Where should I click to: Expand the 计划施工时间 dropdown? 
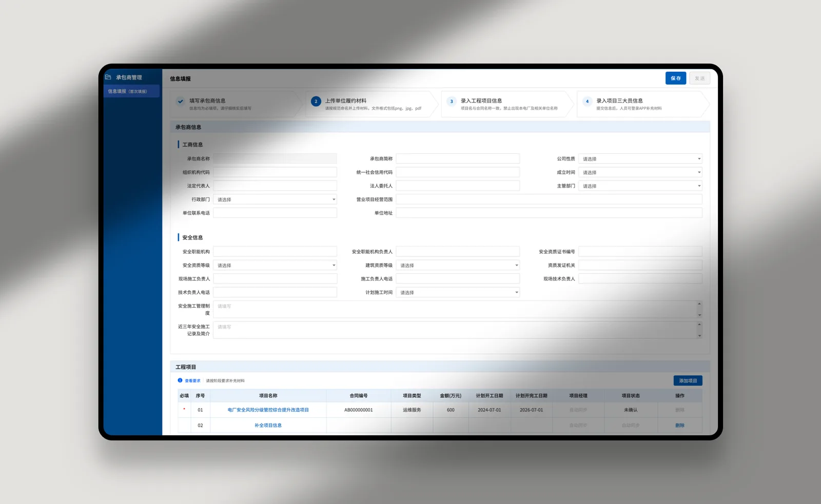[x=458, y=292]
